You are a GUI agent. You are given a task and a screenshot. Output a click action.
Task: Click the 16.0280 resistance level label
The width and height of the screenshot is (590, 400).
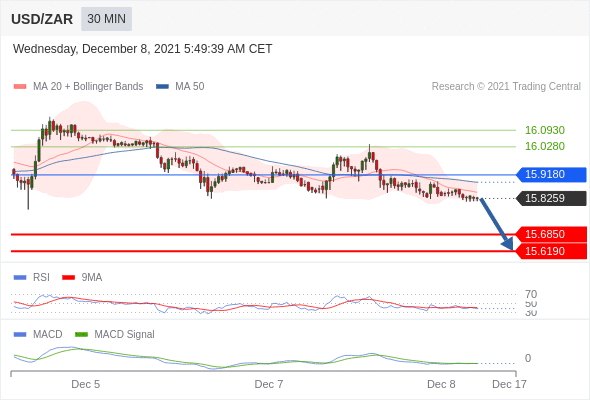(x=544, y=146)
